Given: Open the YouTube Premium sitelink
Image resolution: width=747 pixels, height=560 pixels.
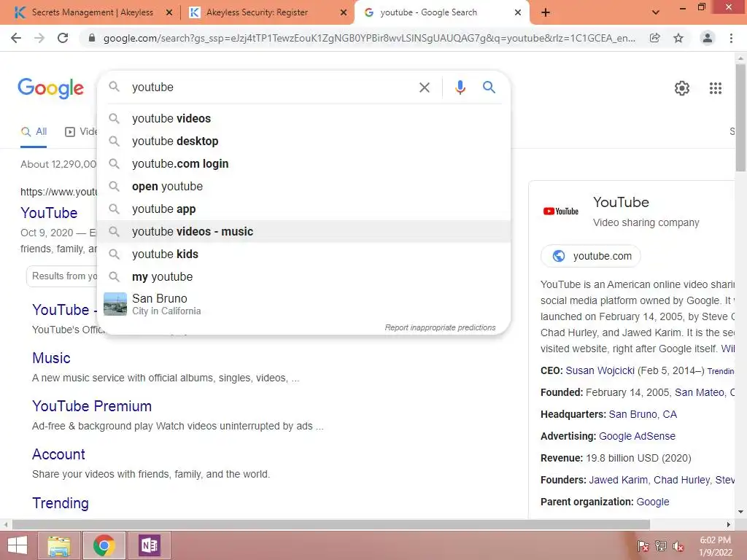Looking at the screenshot, I should pyautogui.click(x=92, y=406).
